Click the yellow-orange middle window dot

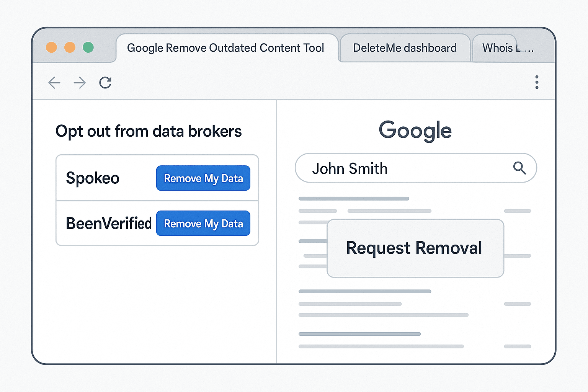[70, 47]
